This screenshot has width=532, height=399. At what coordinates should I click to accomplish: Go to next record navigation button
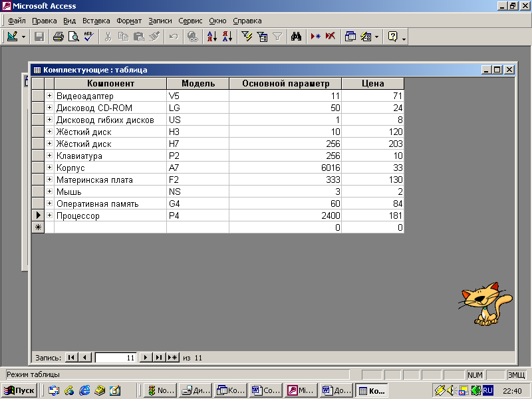(x=146, y=357)
